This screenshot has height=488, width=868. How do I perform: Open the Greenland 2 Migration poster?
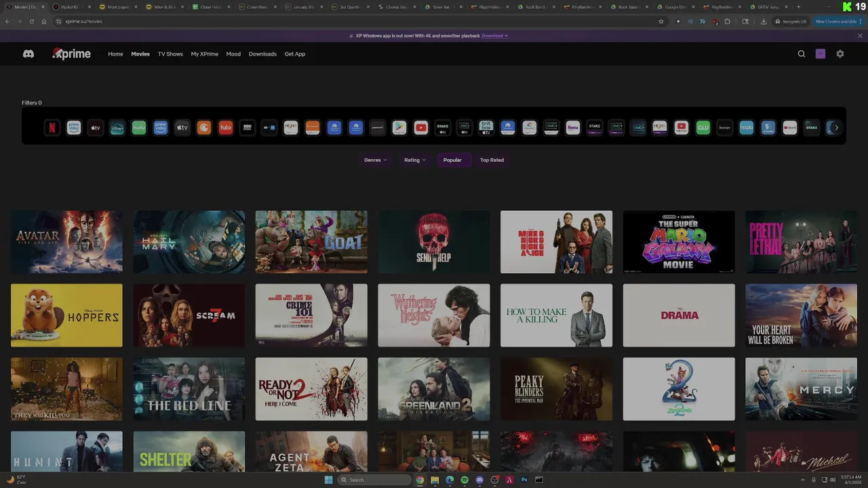[x=434, y=389]
